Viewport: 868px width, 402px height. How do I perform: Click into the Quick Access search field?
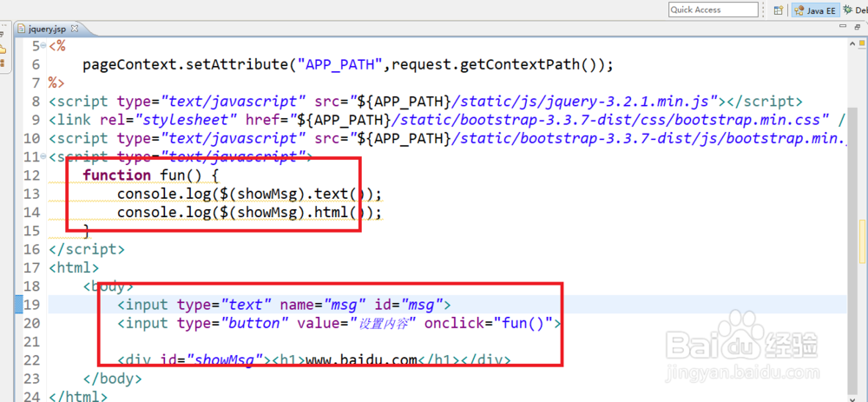click(713, 10)
